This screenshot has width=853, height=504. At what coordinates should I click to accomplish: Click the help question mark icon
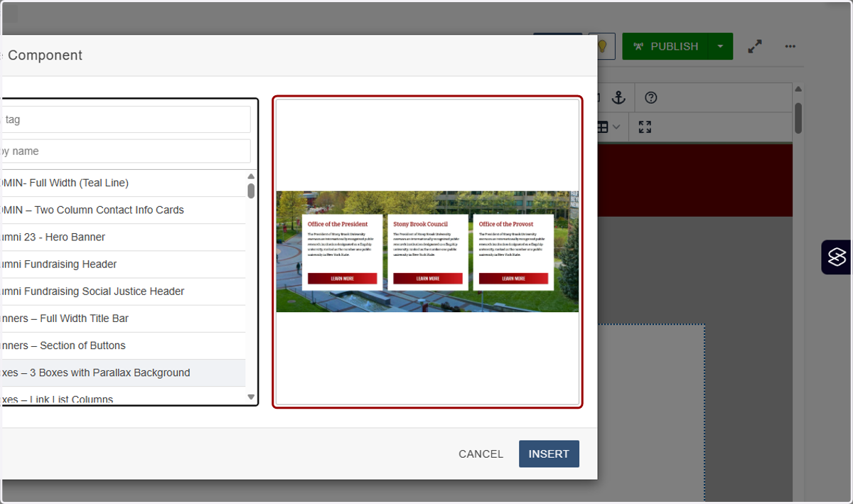(x=650, y=97)
